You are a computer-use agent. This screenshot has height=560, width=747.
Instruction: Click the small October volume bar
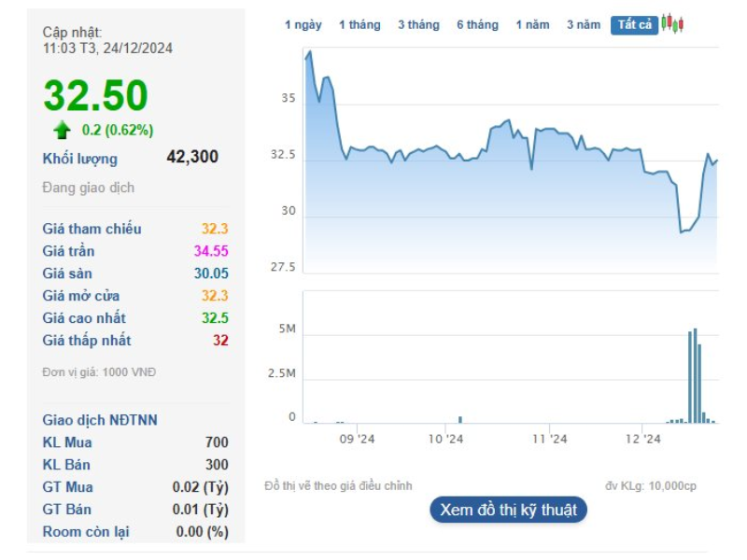coord(460,419)
